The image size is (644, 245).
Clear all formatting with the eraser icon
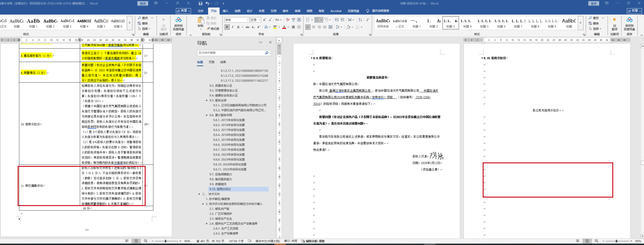coord(288,20)
